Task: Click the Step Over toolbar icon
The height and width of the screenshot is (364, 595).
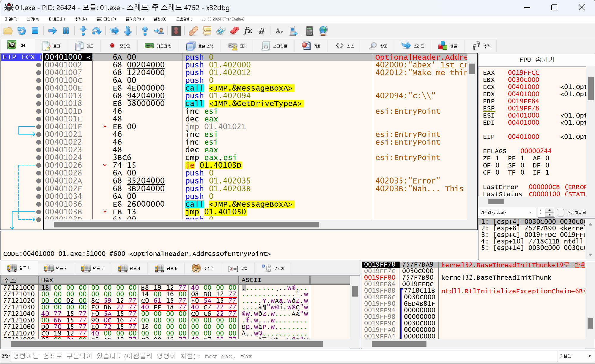Action: click(x=97, y=31)
